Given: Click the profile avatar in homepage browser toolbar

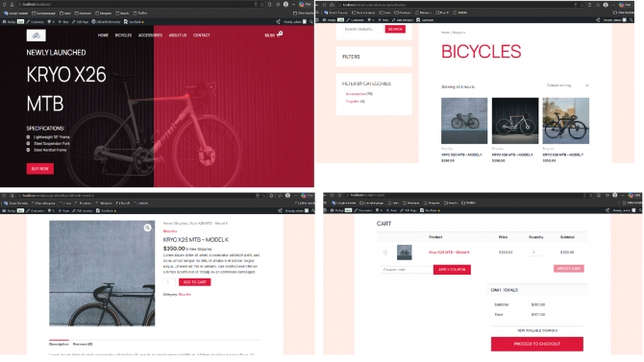Looking at the screenshot, I should 285,5.
